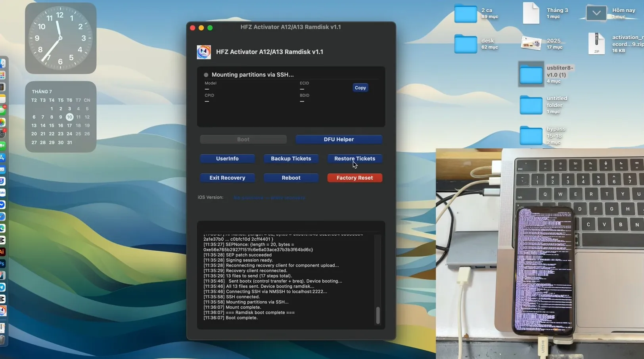
Task: Open the '2 ca' desktop folder
Action: (465, 13)
